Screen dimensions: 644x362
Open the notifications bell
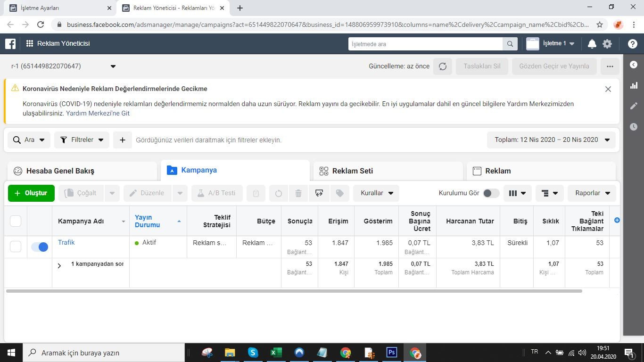592,44
